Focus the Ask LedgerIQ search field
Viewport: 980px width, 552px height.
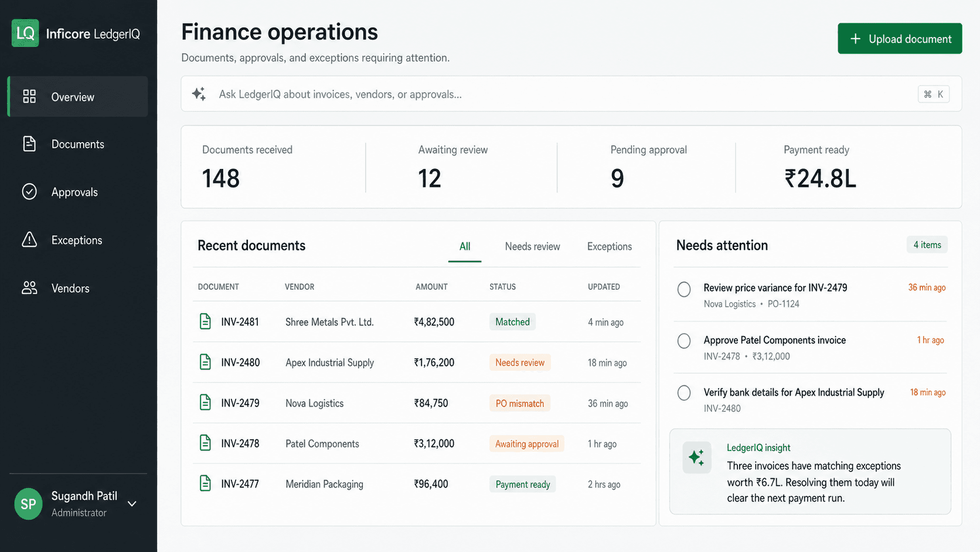(571, 94)
